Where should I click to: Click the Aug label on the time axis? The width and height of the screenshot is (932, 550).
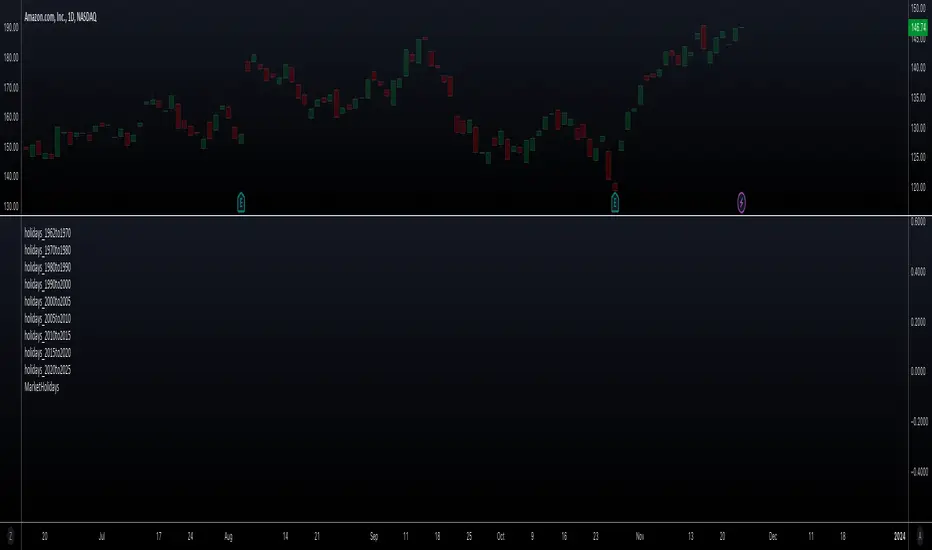[228, 536]
